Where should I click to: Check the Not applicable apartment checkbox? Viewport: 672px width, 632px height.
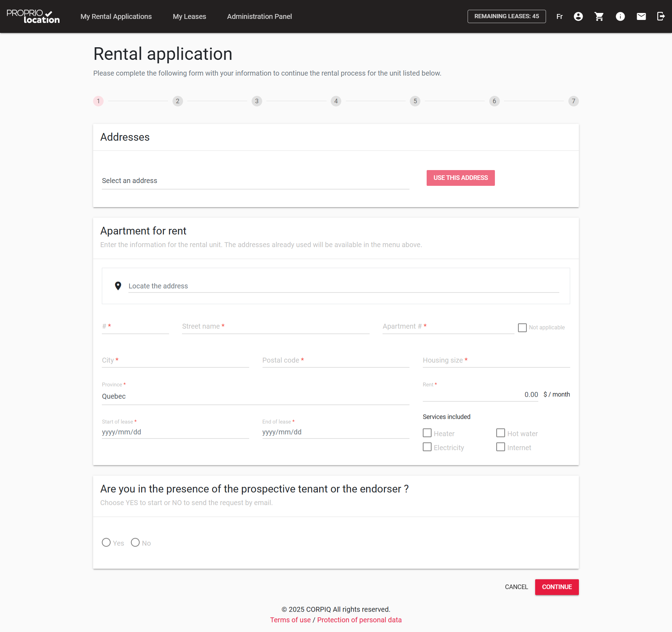522,328
